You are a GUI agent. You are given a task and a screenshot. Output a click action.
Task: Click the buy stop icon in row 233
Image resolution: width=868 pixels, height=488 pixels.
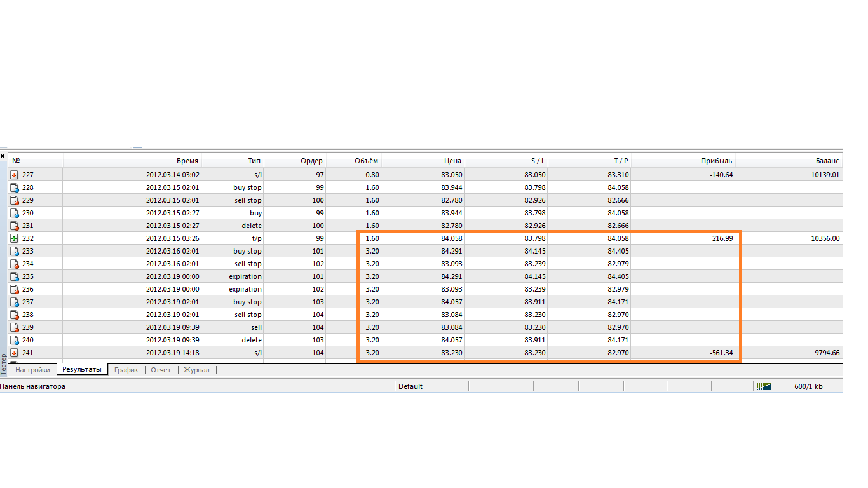[x=14, y=251]
